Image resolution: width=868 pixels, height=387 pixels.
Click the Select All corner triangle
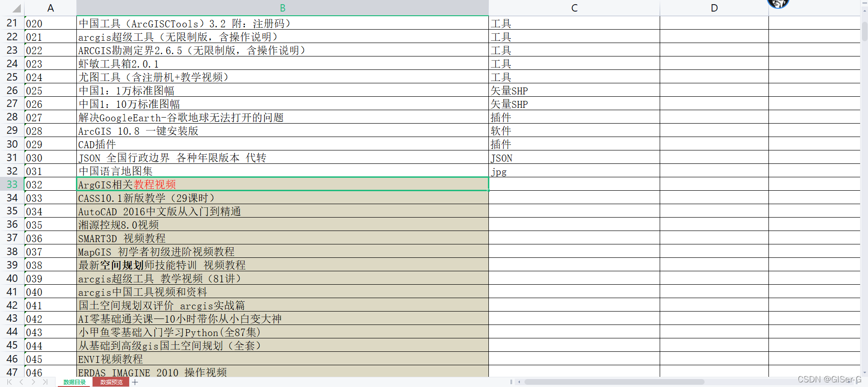coord(16,8)
